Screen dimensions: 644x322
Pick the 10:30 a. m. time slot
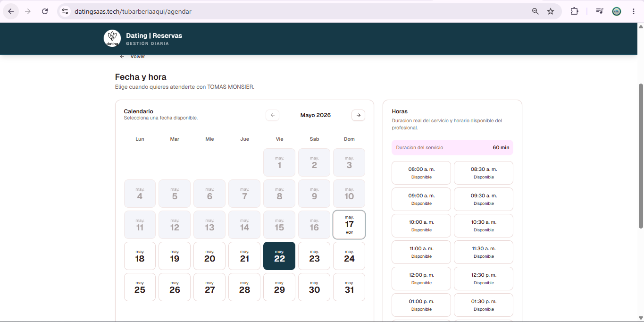pos(484,226)
